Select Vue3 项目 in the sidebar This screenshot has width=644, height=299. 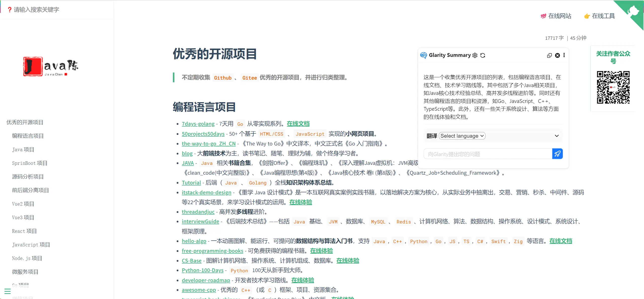pyautogui.click(x=23, y=217)
